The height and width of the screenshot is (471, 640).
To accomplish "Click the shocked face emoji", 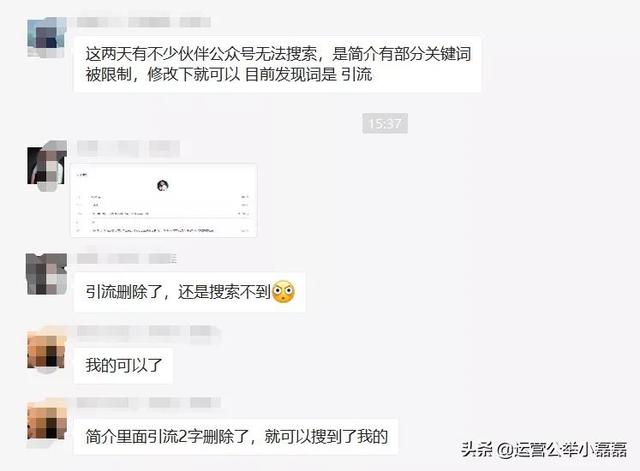I will [x=283, y=292].
